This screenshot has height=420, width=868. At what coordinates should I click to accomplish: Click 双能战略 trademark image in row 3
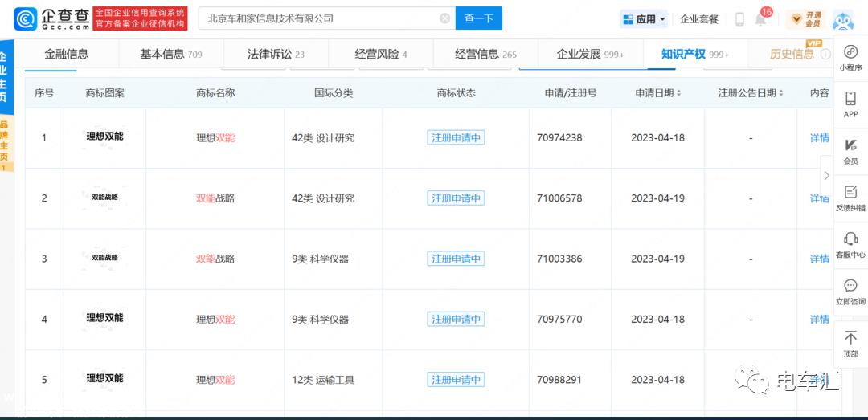pyautogui.click(x=104, y=257)
